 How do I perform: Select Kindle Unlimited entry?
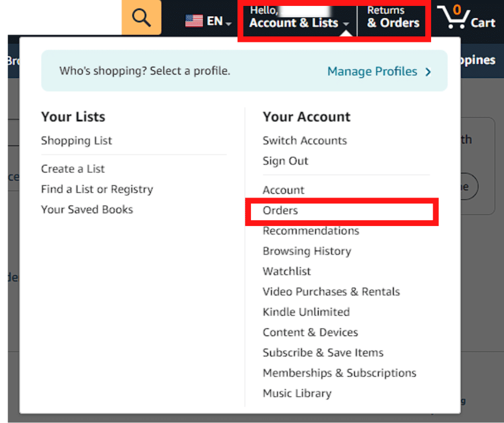coord(306,312)
